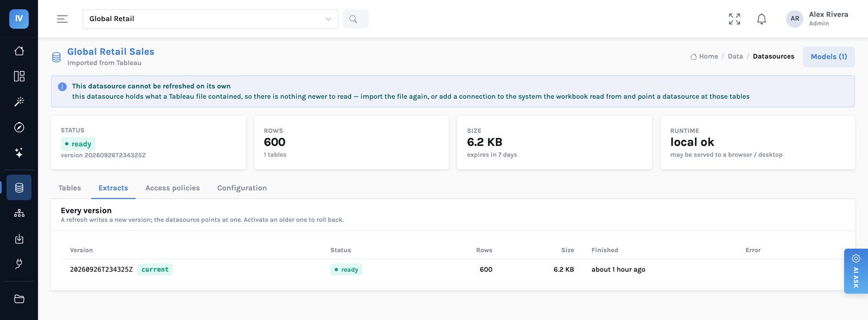868x320 pixels.
Task: Follow the Data breadcrumb link
Action: (735, 56)
